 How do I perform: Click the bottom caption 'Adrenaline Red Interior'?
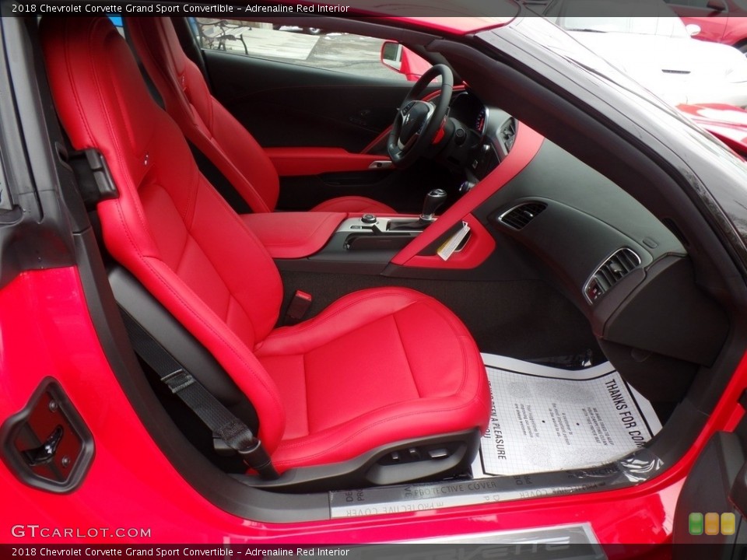[x=297, y=552]
